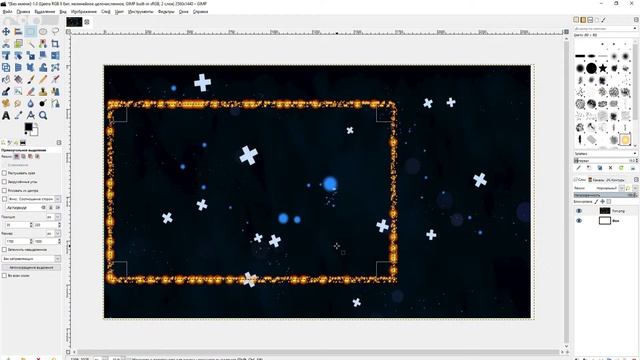
Task: Open the Файл menu
Action: (x=7, y=12)
